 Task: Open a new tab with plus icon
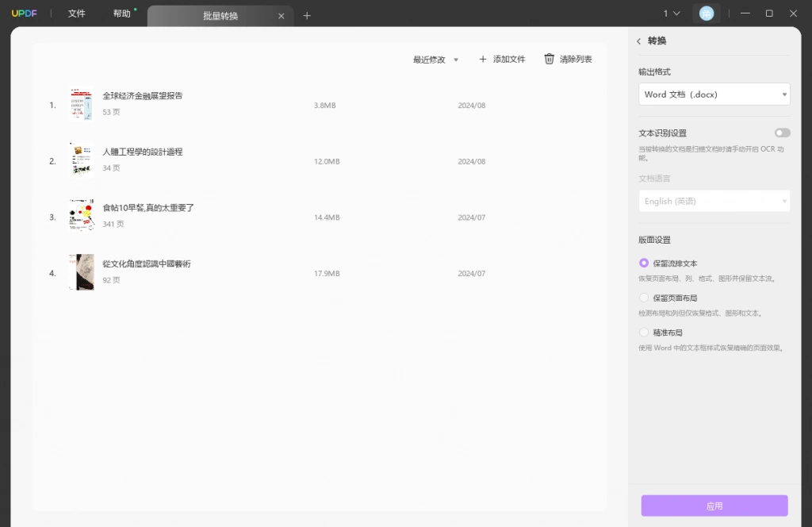[x=307, y=16]
